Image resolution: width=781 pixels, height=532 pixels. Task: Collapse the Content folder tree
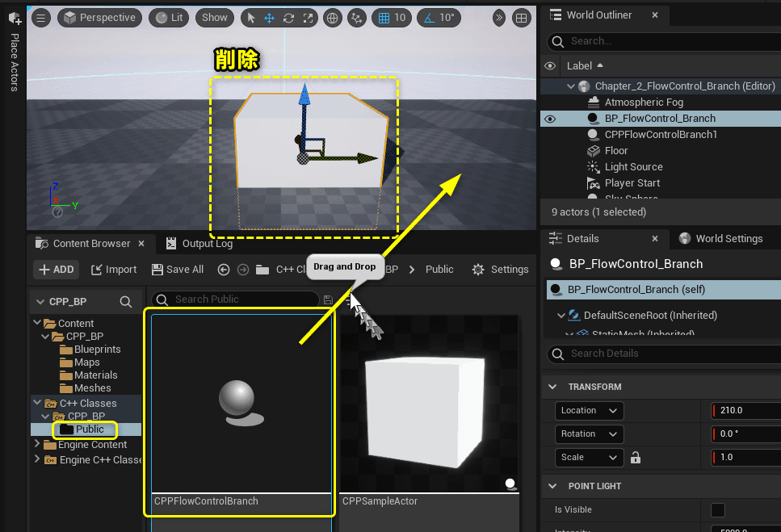pos(37,323)
